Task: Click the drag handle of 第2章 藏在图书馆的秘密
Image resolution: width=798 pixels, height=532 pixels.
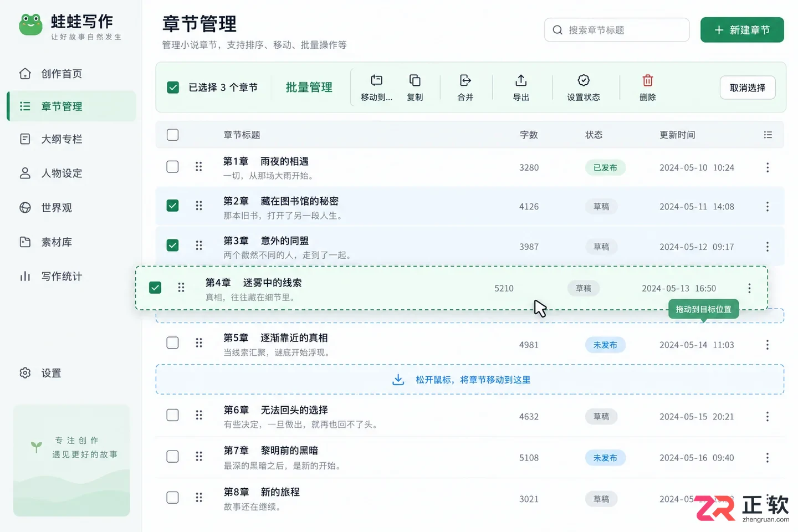Action: [x=198, y=206]
